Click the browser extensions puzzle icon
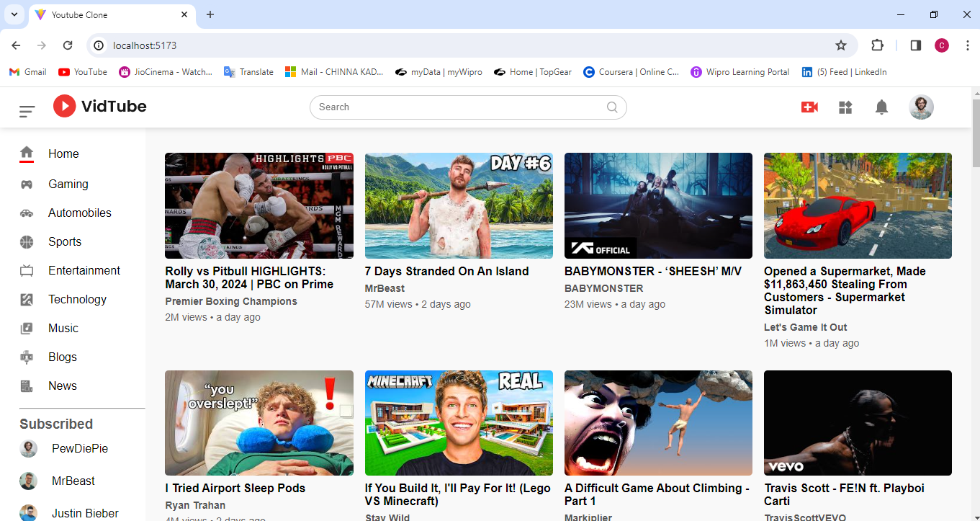The image size is (980, 521). [877, 45]
